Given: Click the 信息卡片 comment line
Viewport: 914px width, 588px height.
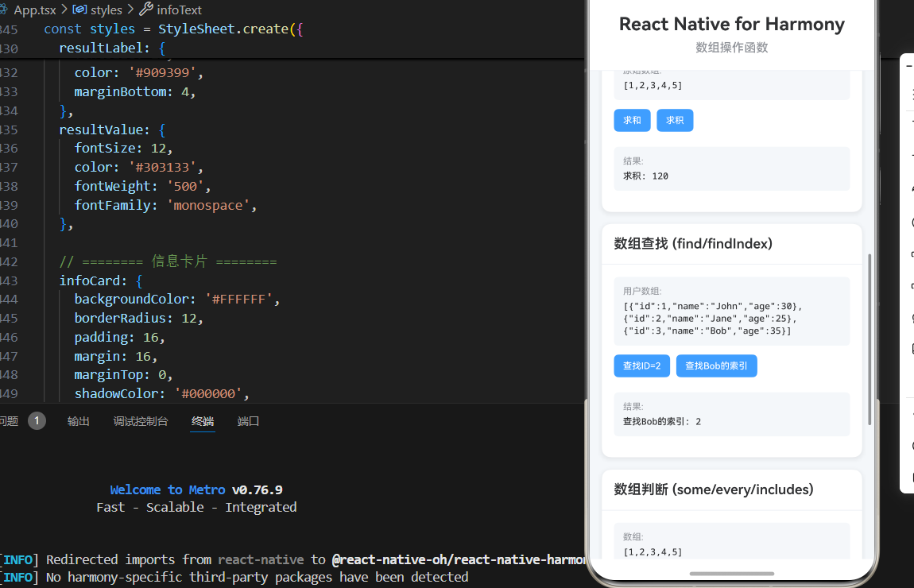Looking at the screenshot, I should tap(168, 261).
